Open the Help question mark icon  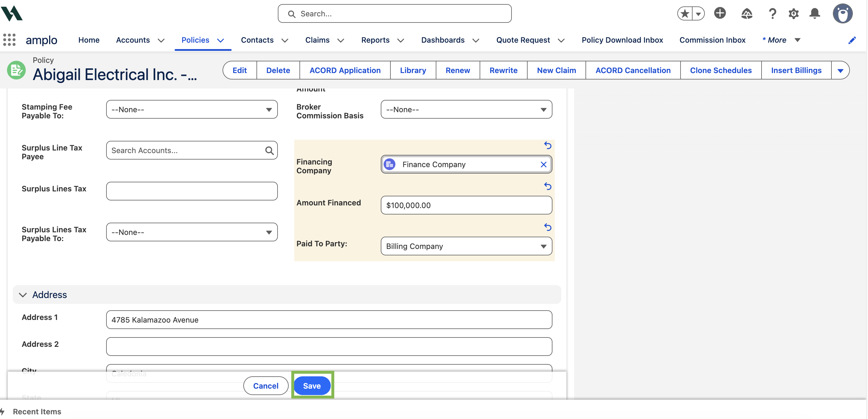[x=772, y=13]
